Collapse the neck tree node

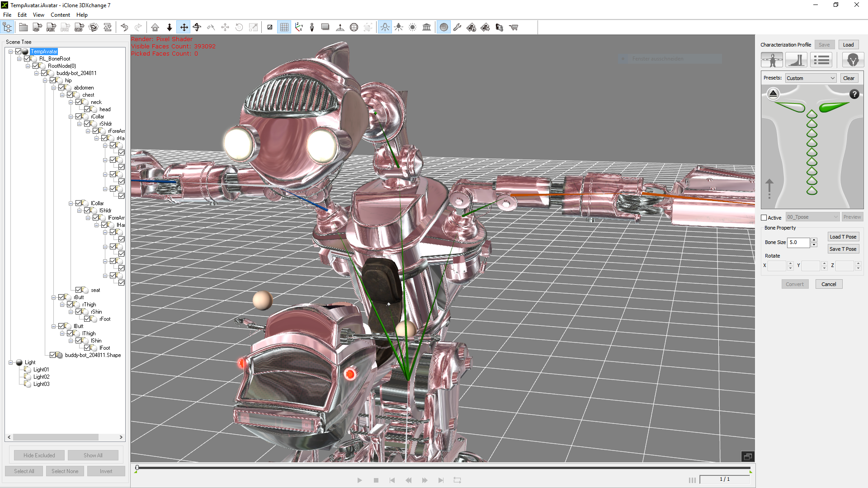click(71, 102)
